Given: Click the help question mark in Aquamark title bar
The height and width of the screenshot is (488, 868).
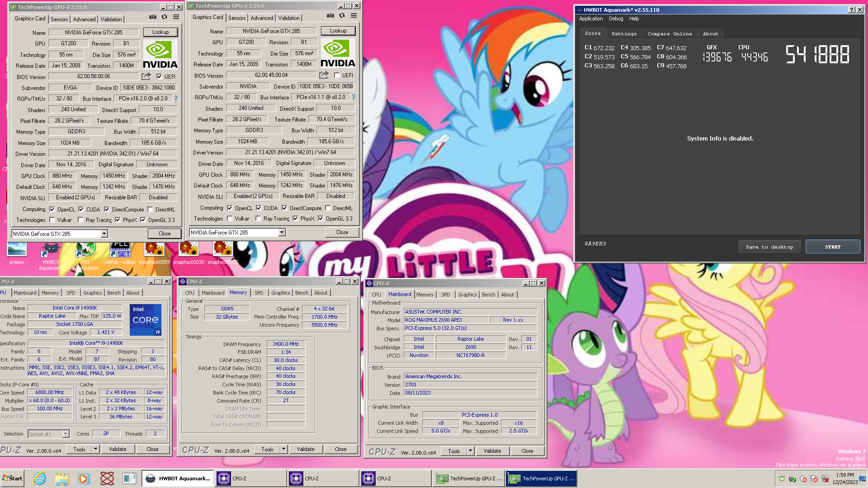Looking at the screenshot, I should coord(852,10).
